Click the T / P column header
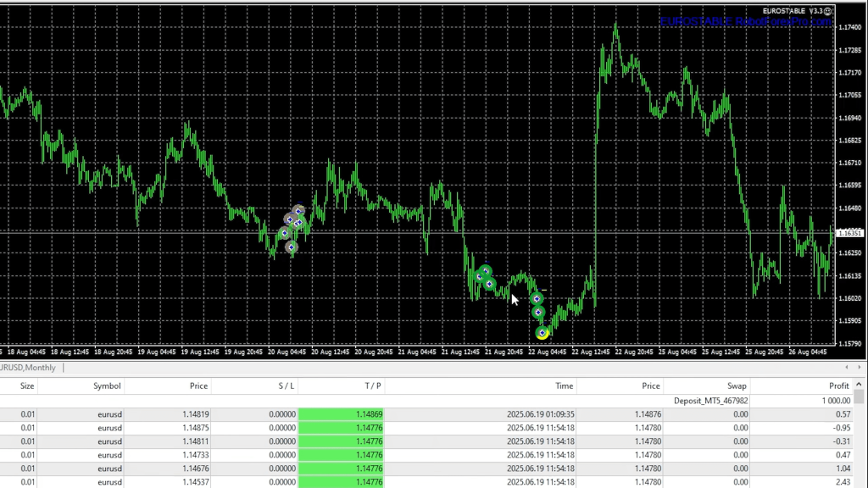 coord(373,385)
